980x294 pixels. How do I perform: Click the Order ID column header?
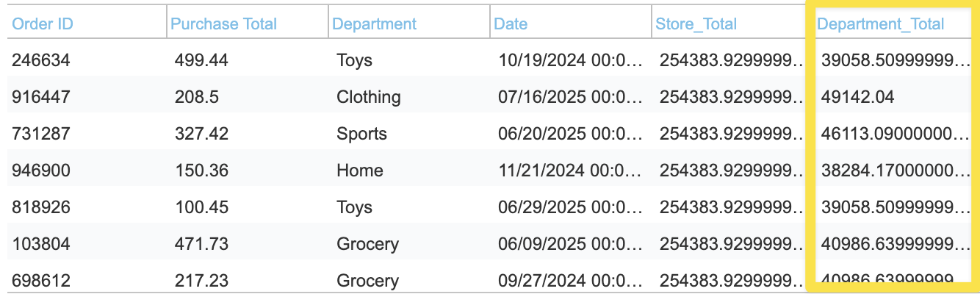43,24
